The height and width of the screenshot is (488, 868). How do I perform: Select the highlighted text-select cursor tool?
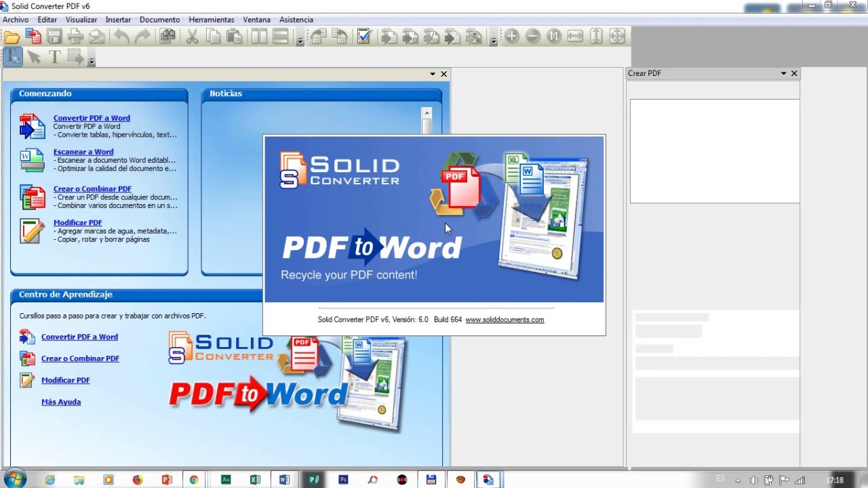click(x=12, y=58)
